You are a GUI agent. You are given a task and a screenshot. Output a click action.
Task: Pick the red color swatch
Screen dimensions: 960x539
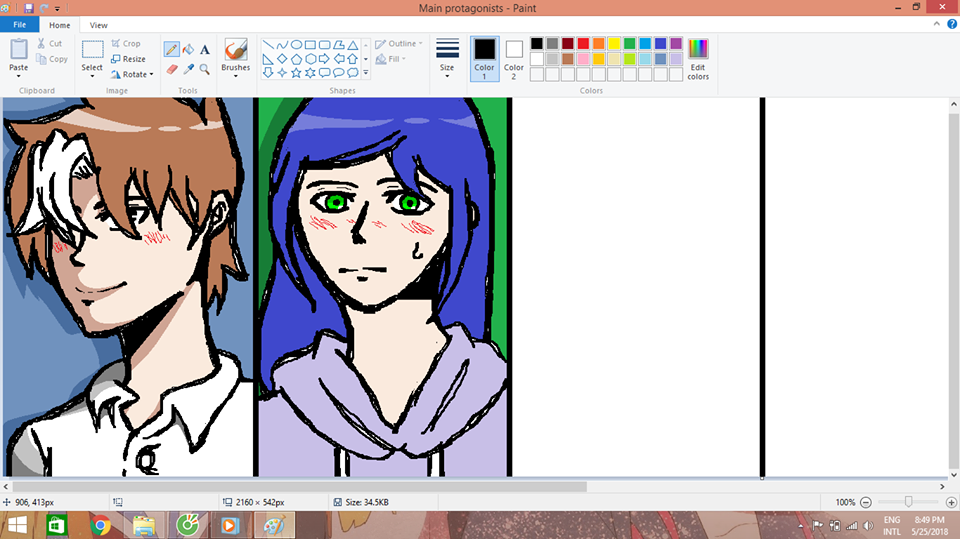click(583, 44)
